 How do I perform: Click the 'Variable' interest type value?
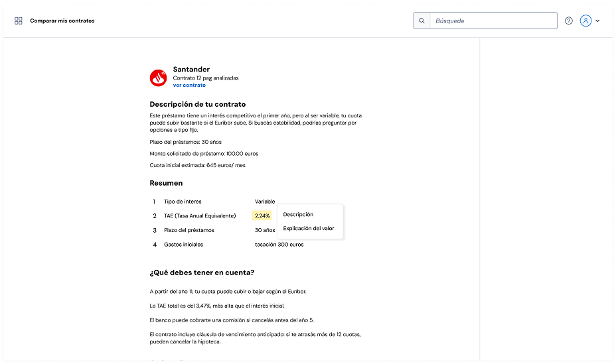pos(265,202)
